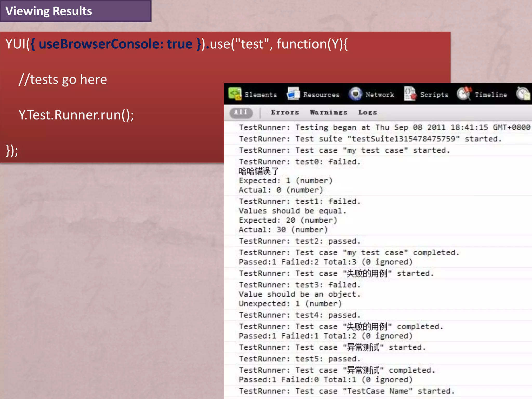
Task: Select the Scripts tab label
Action: pos(434,95)
